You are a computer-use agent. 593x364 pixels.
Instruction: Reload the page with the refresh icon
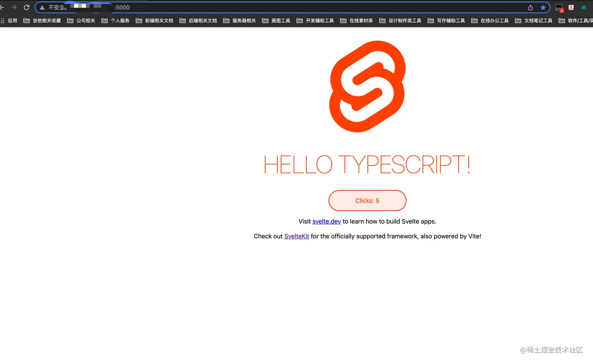click(x=27, y=7)
